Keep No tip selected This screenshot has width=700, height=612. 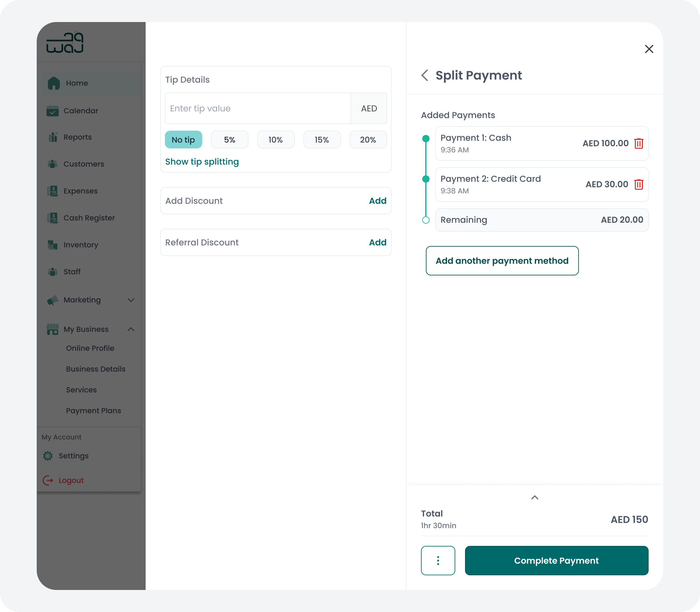point(183,139)
